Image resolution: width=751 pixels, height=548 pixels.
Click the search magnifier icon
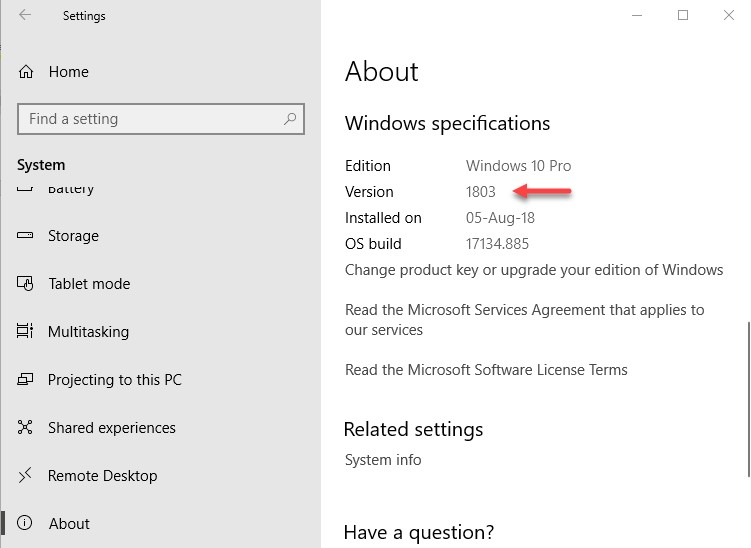pos(290,118)
